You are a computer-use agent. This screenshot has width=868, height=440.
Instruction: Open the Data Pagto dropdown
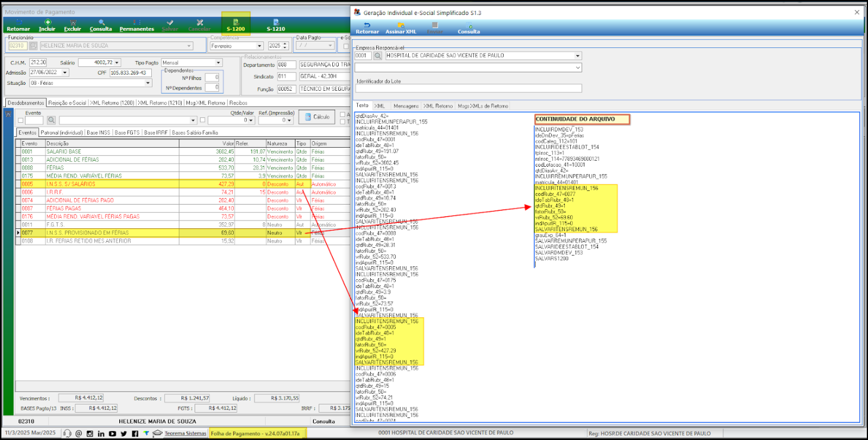click(x=331, y=46)
